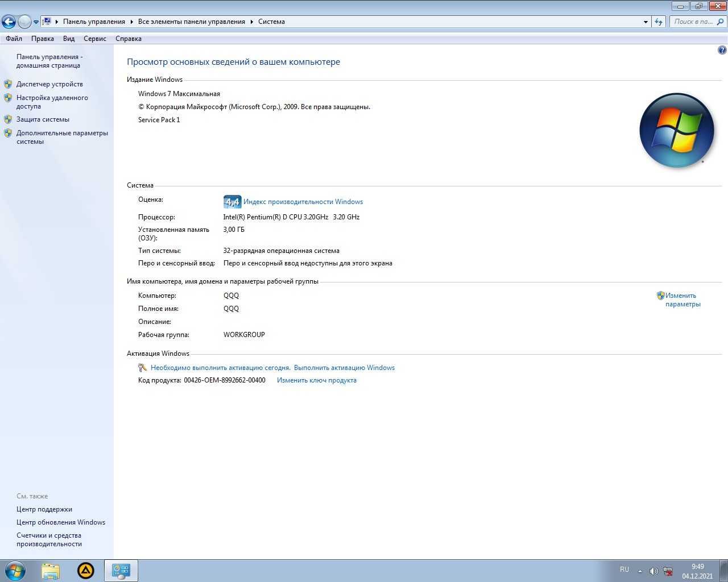The width and height of the screenshot is (728, 582).
Task: Click the Back navigation arrow button
Action: tap(9, 22)
